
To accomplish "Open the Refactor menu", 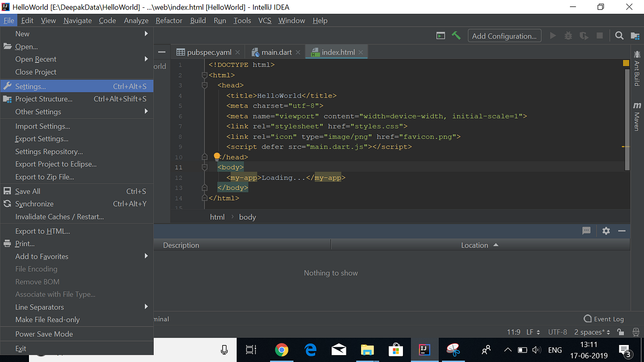I will tap(169, 20).
